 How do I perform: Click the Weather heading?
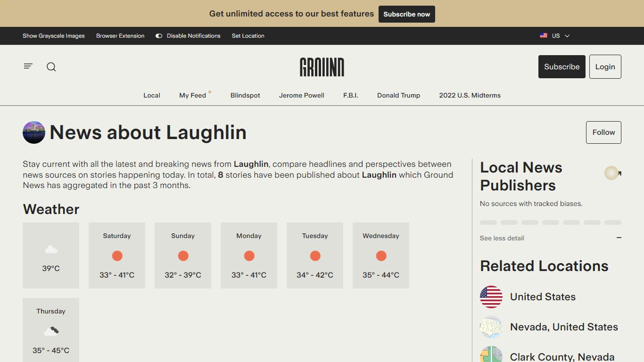click(51, 209)
